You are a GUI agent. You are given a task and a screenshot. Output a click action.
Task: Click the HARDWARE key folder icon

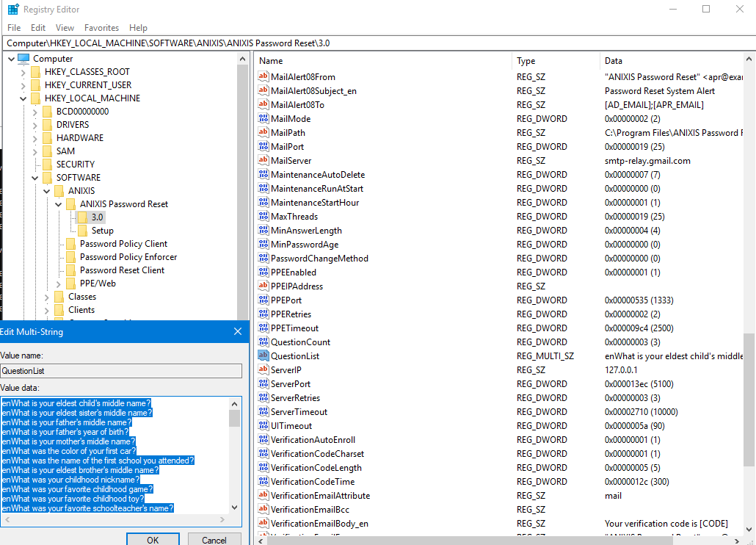click(x=47, y=138)
